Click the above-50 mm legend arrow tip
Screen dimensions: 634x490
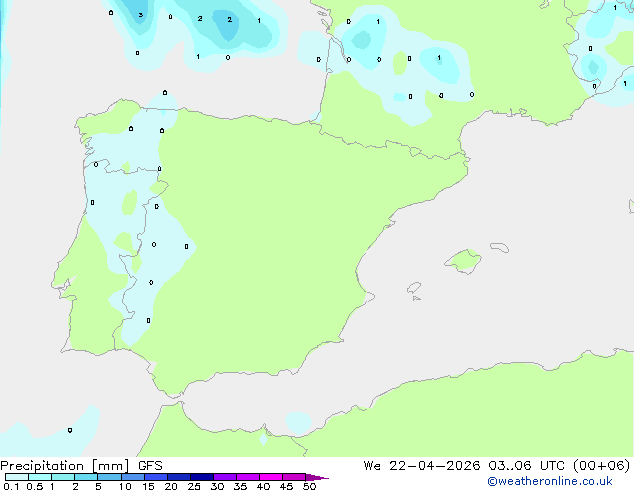pos(317,477)
